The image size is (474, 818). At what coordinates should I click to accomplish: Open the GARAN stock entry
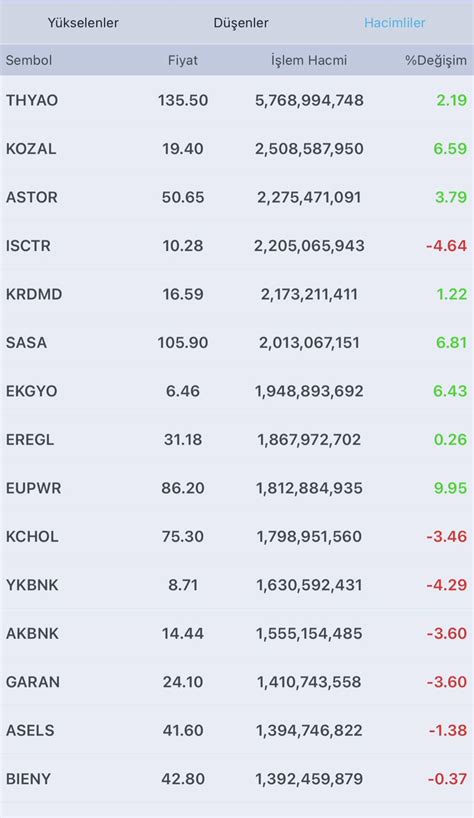click(x=237, y=682)
